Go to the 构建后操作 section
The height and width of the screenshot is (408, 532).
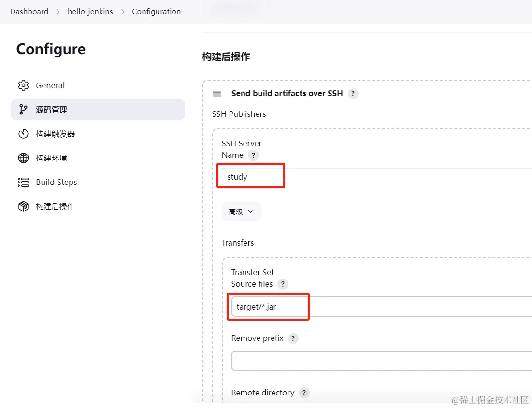[x=98, y=206]
